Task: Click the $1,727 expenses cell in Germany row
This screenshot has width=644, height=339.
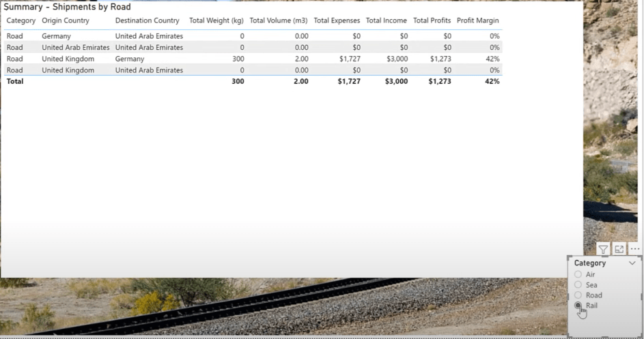Action: click(350, 59)
